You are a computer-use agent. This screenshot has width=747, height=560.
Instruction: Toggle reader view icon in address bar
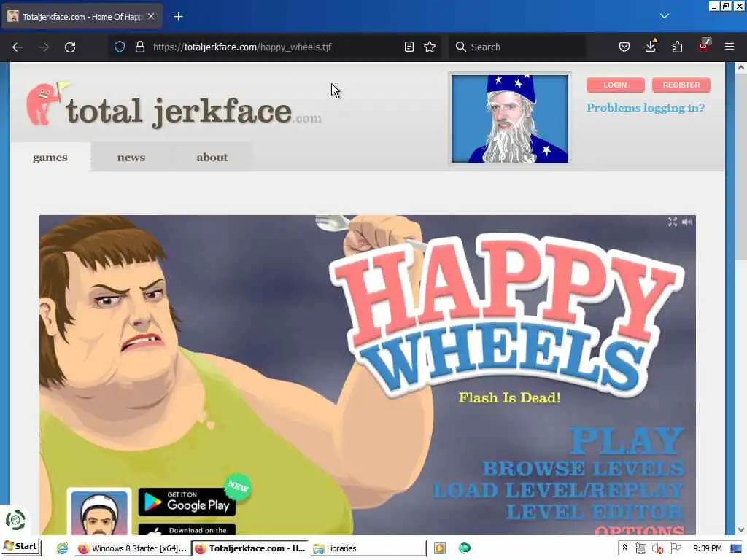coord(409,47)
